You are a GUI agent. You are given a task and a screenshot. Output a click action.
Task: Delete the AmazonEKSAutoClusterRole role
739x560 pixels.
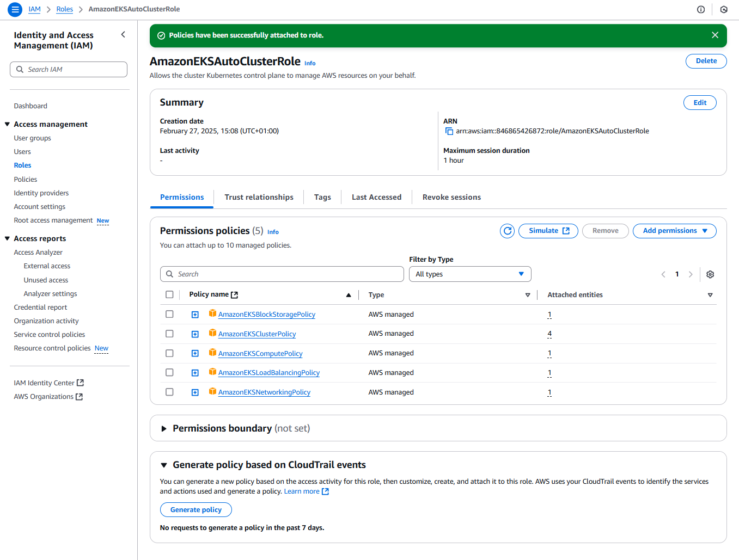tap(706, 61)
